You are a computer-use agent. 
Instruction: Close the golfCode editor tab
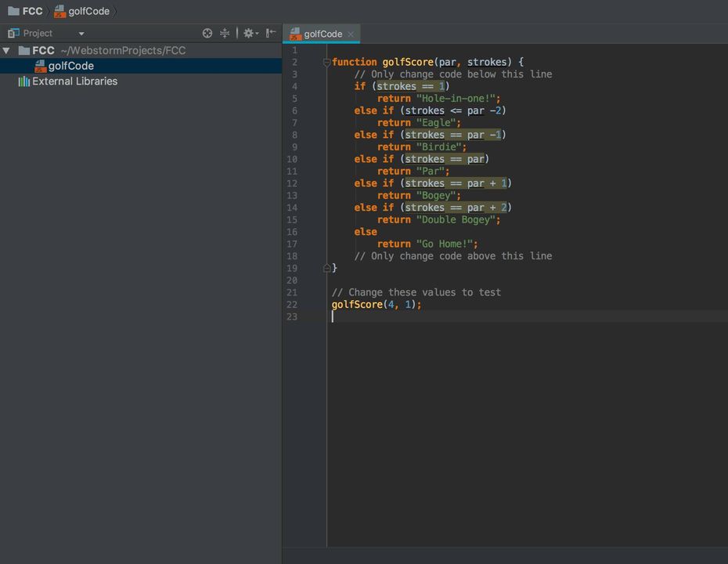351,34
